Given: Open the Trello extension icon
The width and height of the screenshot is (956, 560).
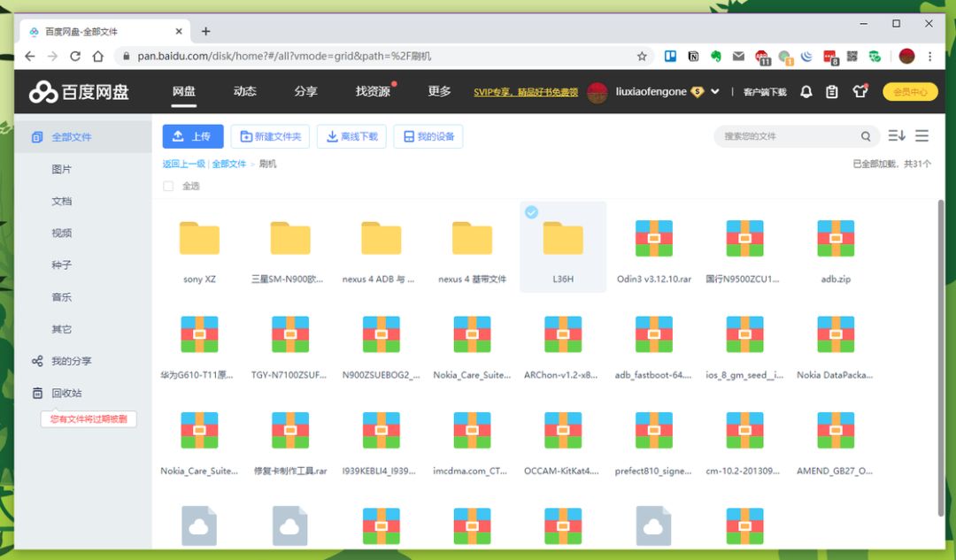Looking at the screenshot, I should click(x=670, y=56).
